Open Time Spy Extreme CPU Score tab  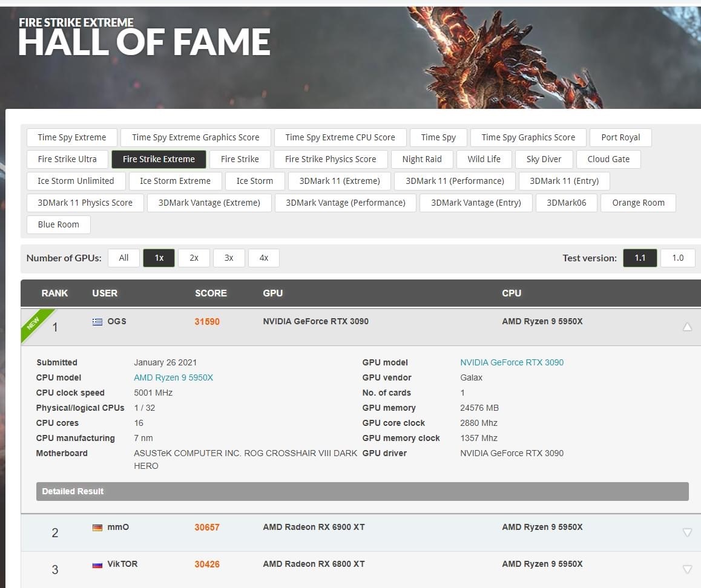click(x=340, y=137)
